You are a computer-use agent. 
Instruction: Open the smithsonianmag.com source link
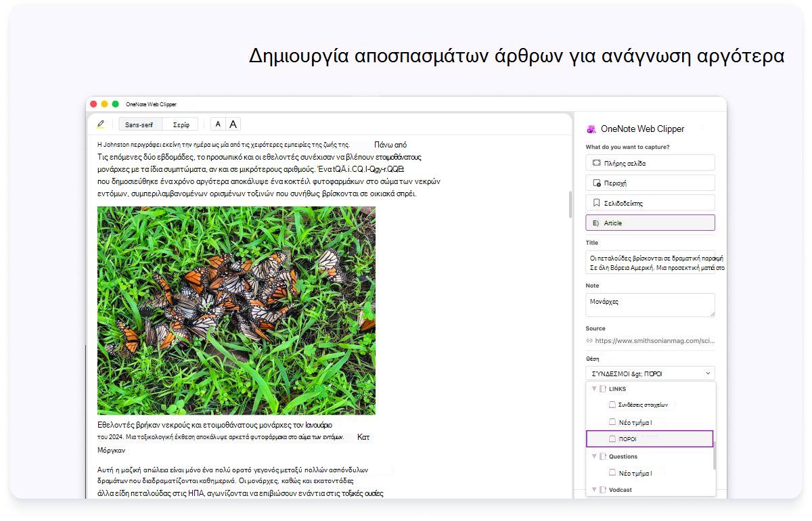point(655,341)
